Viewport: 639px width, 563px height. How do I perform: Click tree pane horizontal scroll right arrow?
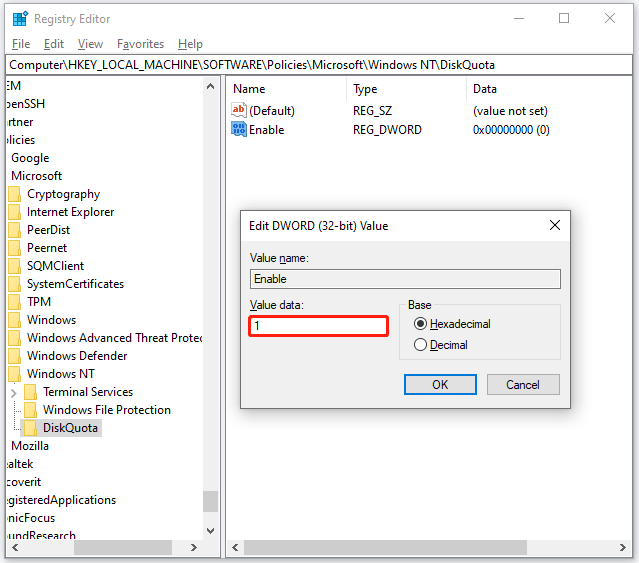194,548
